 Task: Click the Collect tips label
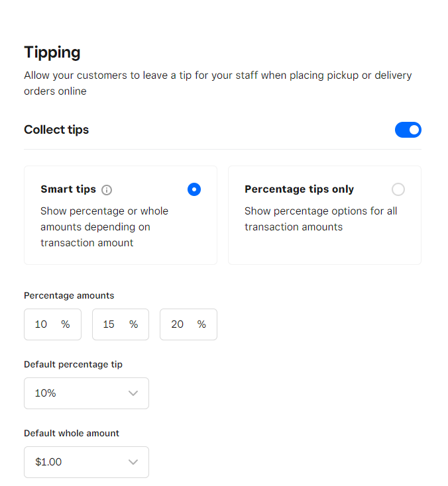[x=56, y=130]
